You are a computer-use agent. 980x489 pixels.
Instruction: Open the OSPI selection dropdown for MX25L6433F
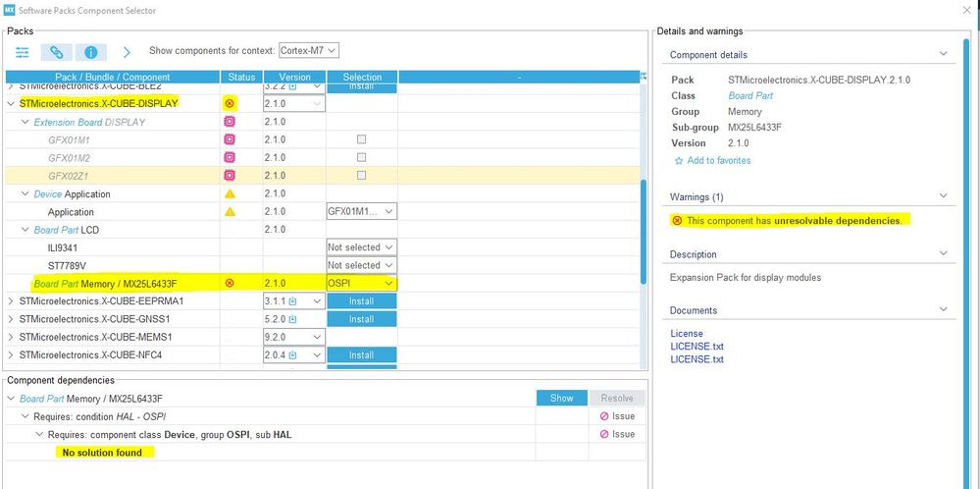click(x=361, y=283)
